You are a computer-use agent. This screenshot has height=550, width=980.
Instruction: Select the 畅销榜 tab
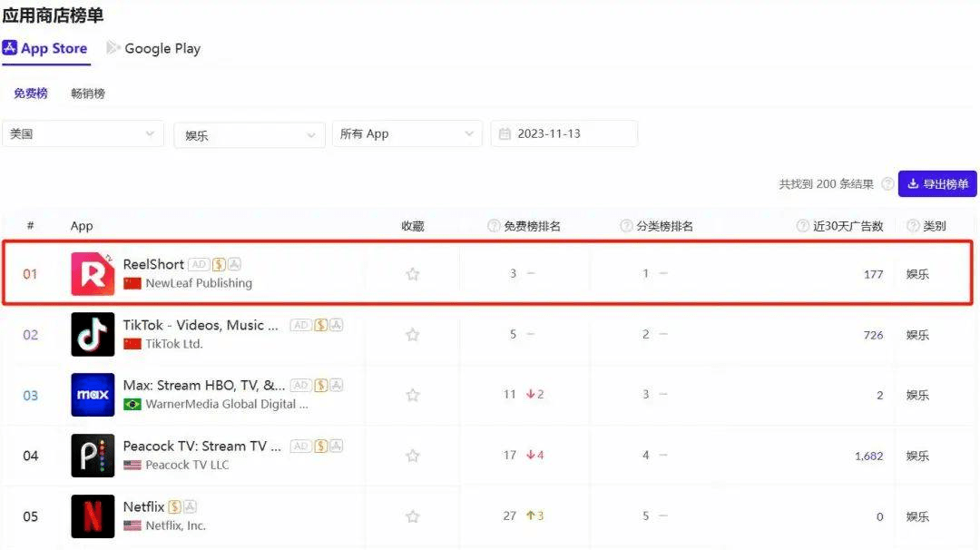(88, 93)
